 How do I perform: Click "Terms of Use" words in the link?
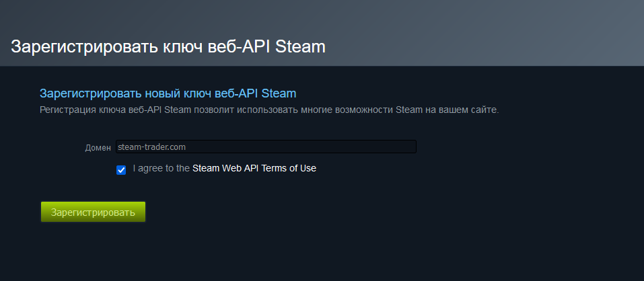click(x=288, y=168)
